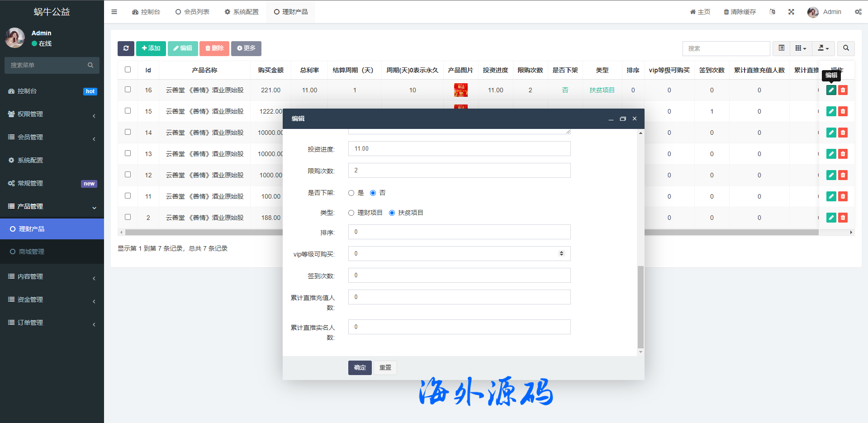868x423 pixels.
Task: Toggle the table card view icon
Action: click(781, 48)
